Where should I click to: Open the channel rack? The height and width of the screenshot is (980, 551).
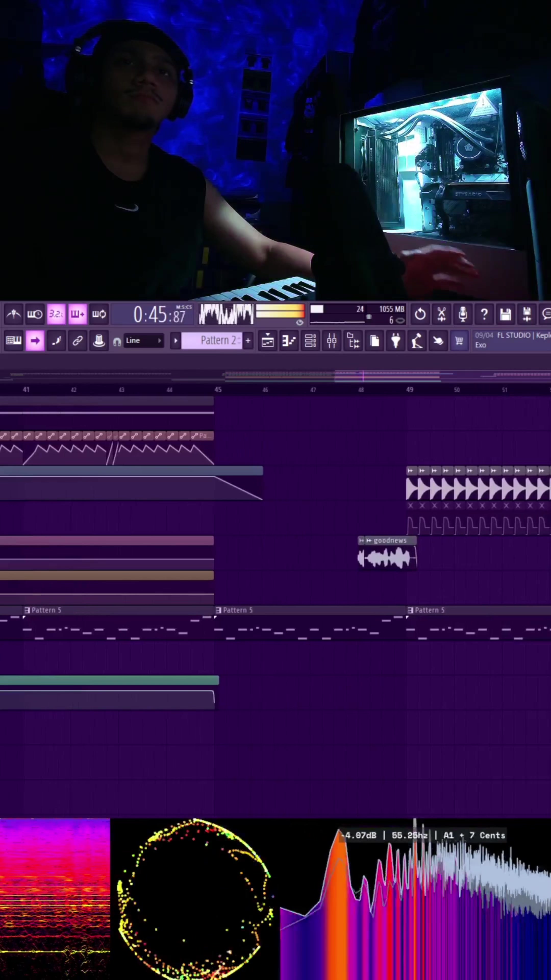coord(310,340)
